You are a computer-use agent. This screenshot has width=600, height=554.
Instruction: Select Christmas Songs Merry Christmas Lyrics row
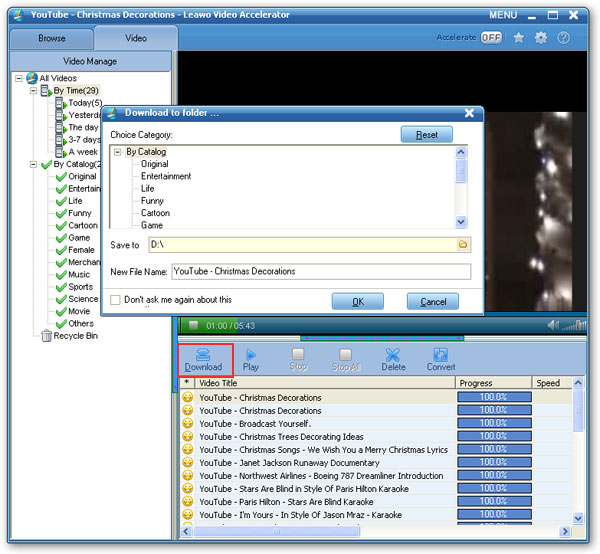coord(323,450)
